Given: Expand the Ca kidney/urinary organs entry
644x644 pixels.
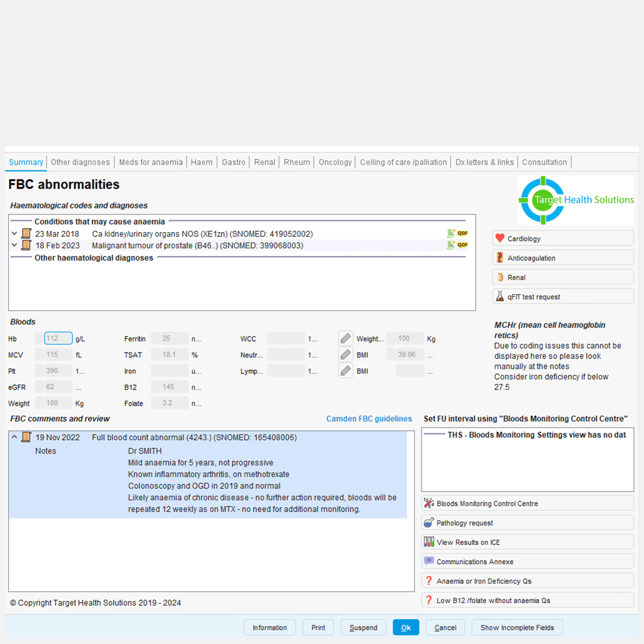Looking at the screenshot, I should click(x=14, y=234).
